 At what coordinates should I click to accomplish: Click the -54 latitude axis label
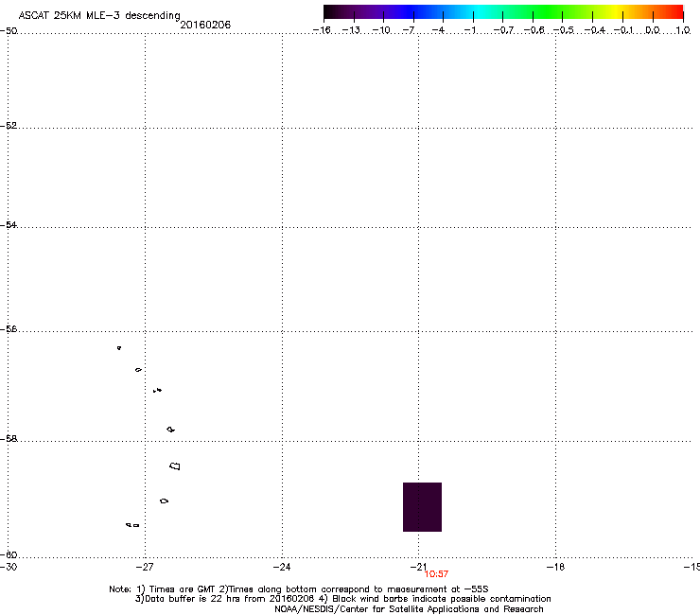(x=9, y=224)
